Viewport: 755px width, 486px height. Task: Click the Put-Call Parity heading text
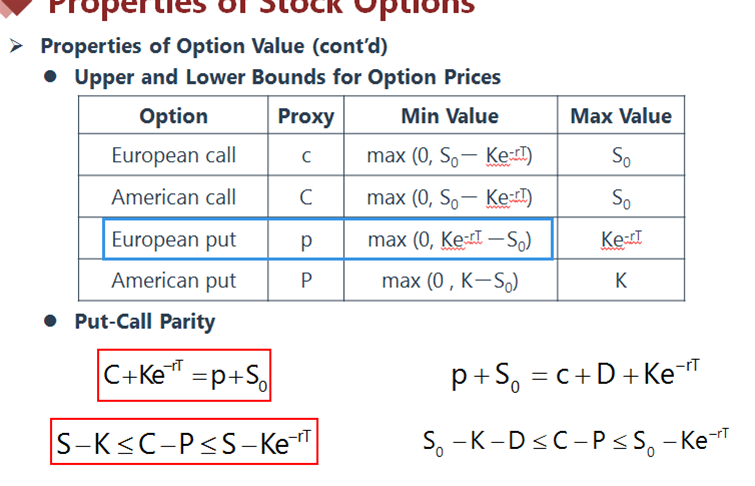point(145,322)
